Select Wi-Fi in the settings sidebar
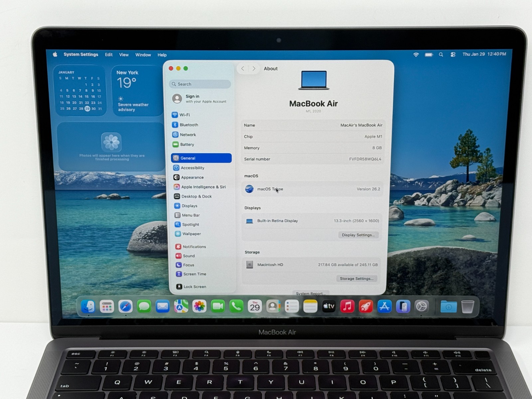The height and width of the screenshot is (399, 532). 201,115
